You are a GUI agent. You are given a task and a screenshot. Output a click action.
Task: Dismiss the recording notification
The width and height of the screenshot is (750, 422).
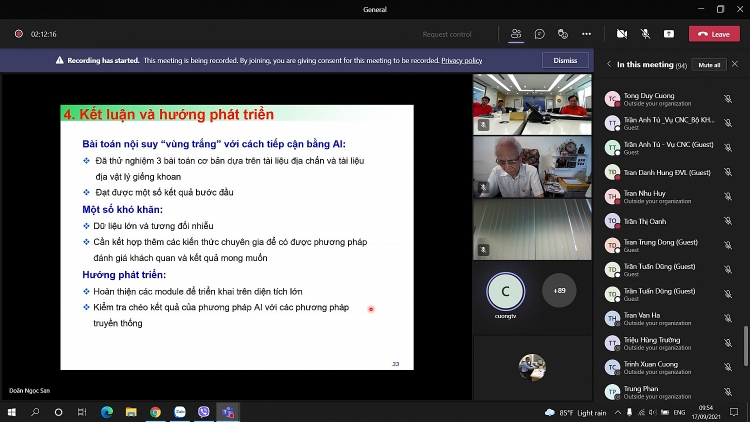pyautogui.click(x=565, y=60)
